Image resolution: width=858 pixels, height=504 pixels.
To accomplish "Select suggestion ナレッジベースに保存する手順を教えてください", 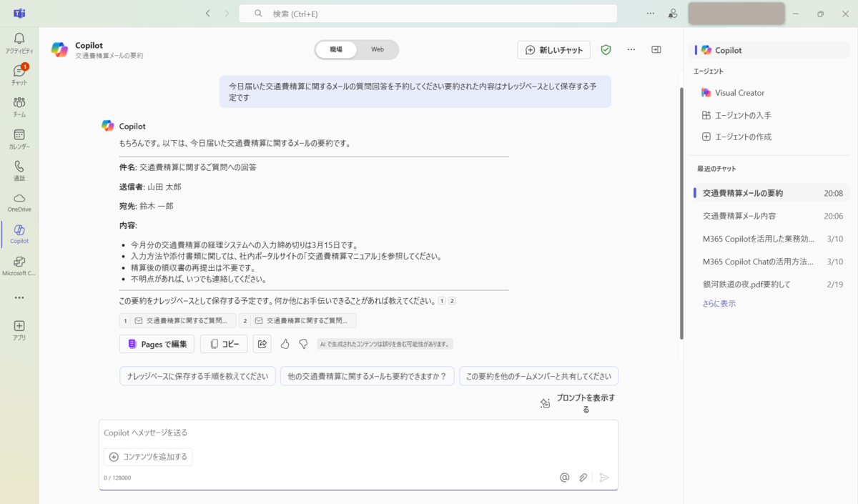I will tap(197, 376).
